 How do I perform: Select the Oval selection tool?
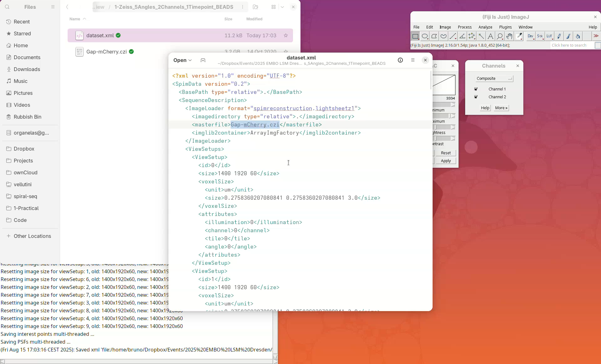[425, 36]
